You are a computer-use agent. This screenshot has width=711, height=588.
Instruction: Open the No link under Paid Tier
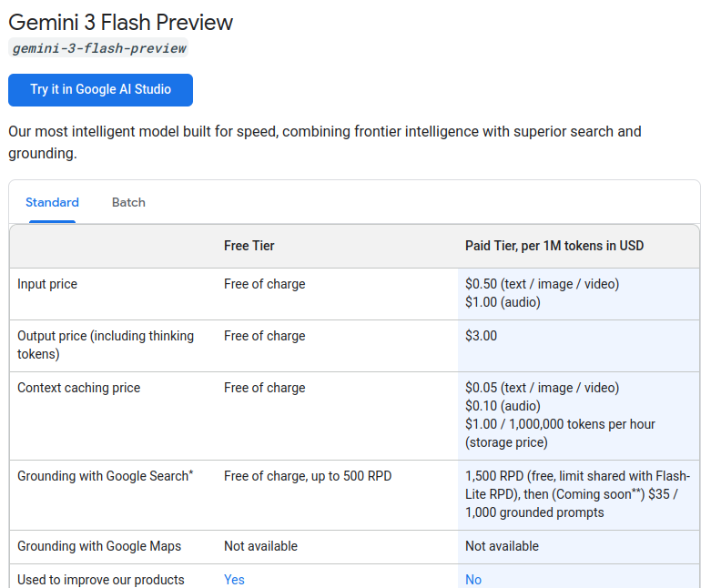click(x=473, y=580)
